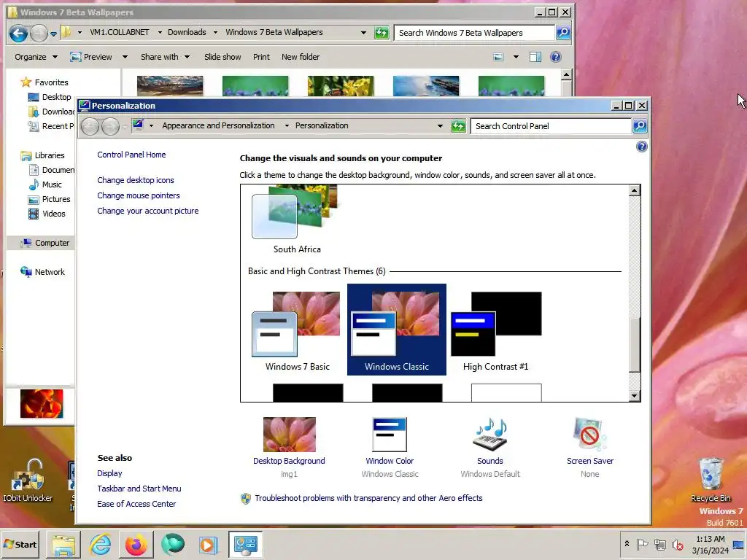
Task: Open Sounds settings icon
Action: pos(489,435)
